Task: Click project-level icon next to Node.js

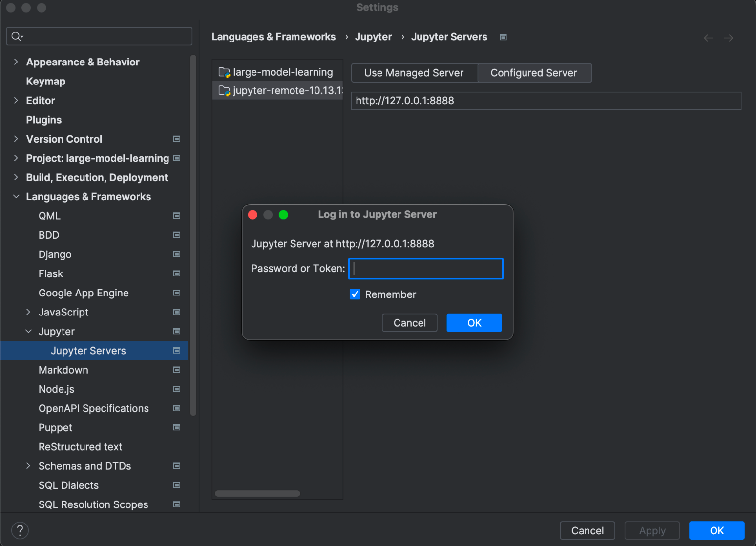Action: click(177, 389)
